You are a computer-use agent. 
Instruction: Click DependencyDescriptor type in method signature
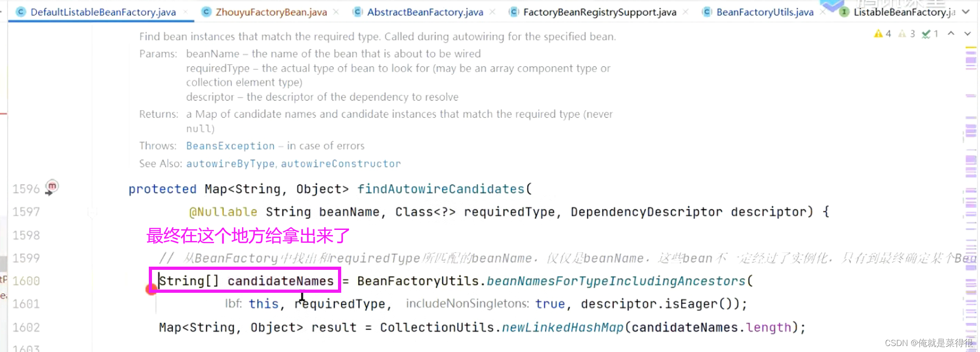[x=647, y=212]
